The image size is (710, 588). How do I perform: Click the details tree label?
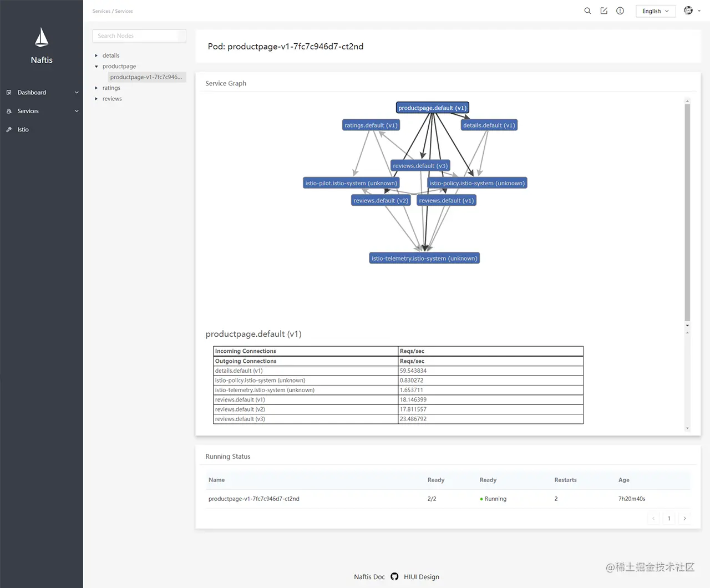click(111, 55)
